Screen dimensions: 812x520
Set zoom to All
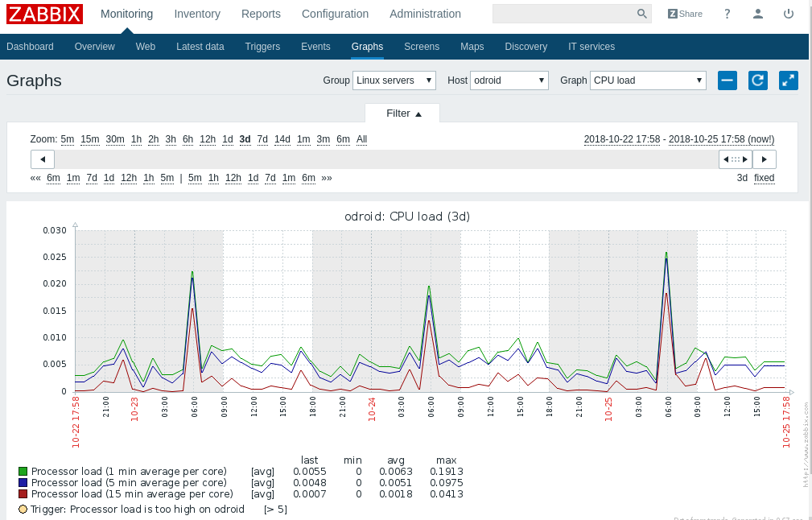[361, 139]
